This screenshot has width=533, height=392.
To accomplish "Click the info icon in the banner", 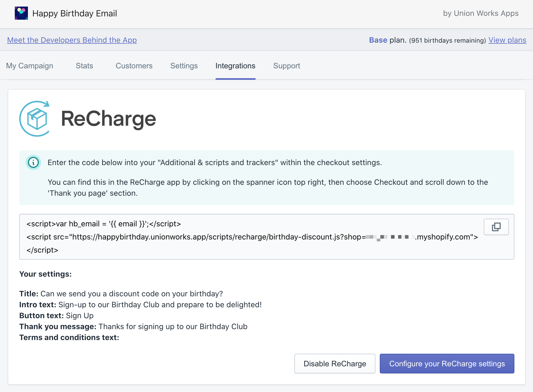I will (33, 162).
